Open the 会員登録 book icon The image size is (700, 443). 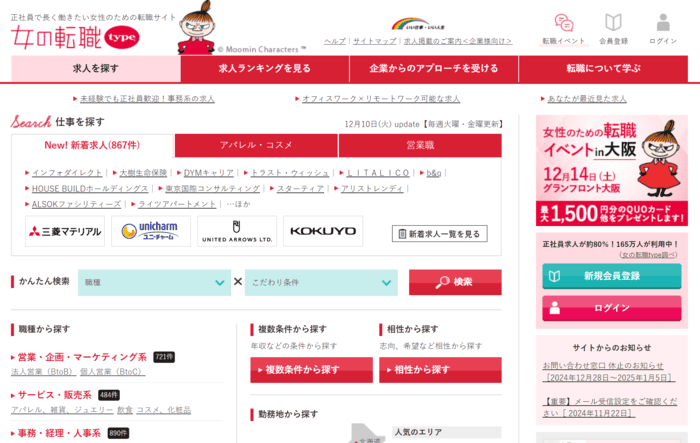click(613, 23)
